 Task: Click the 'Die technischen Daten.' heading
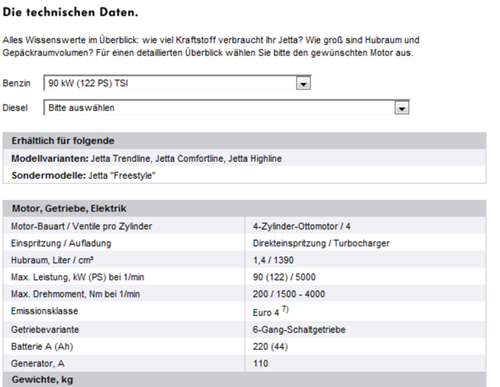click(x=70, y=12)
